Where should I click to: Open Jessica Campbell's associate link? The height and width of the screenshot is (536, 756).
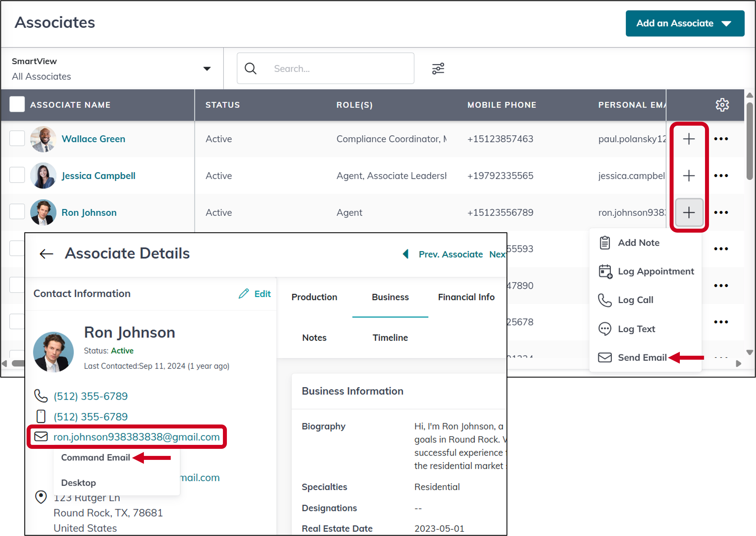98,175
